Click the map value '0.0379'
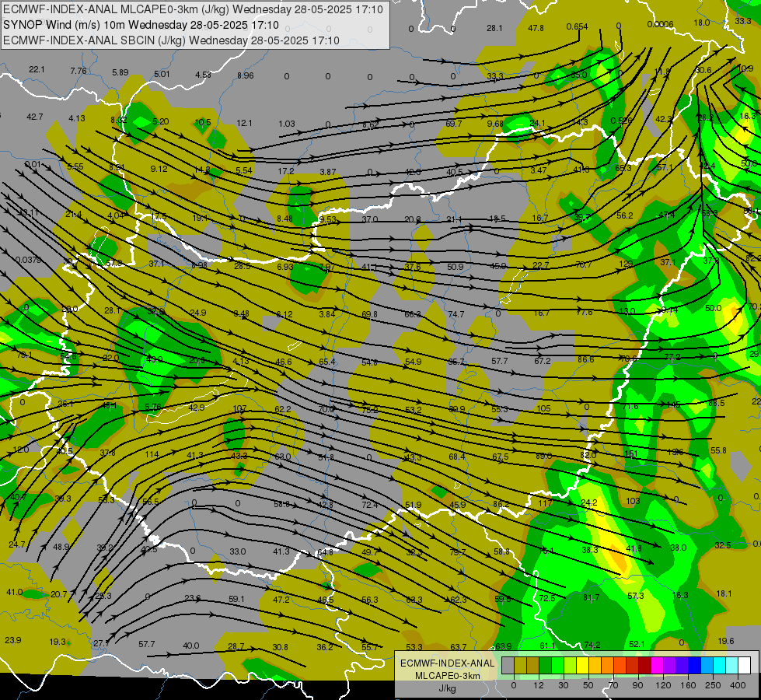This screenshot has width=761, height=700. coord(28,260)
